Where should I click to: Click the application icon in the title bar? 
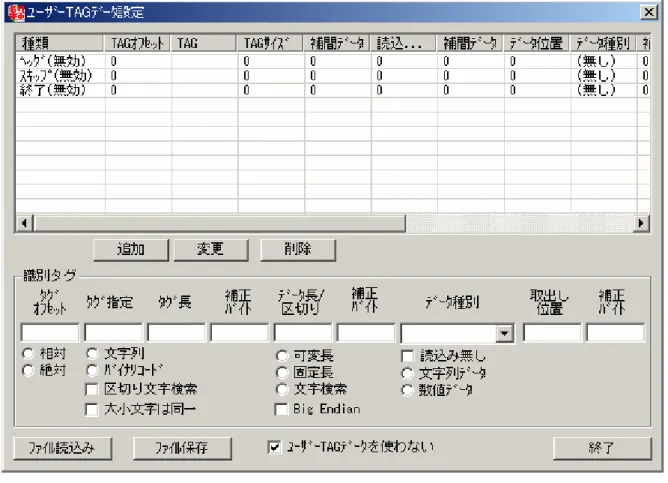[16, 12]
